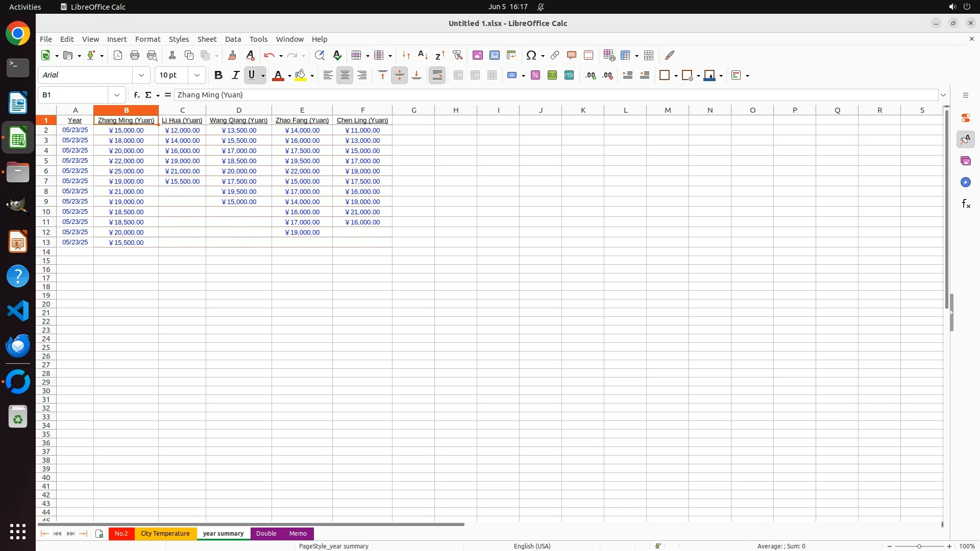The width and height of the screenshot is (980, 551).
Task: Open the sidebar Navigator panel
Action: pos(966,182)
